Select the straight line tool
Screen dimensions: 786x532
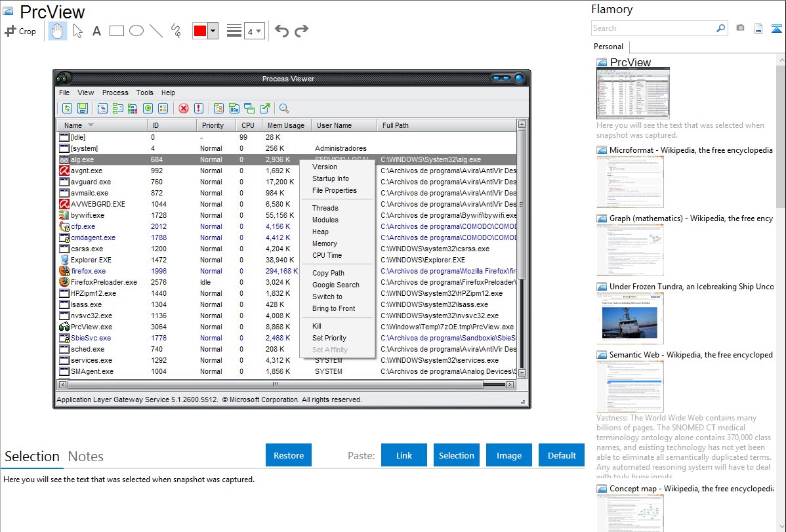[x=156, y=31]
